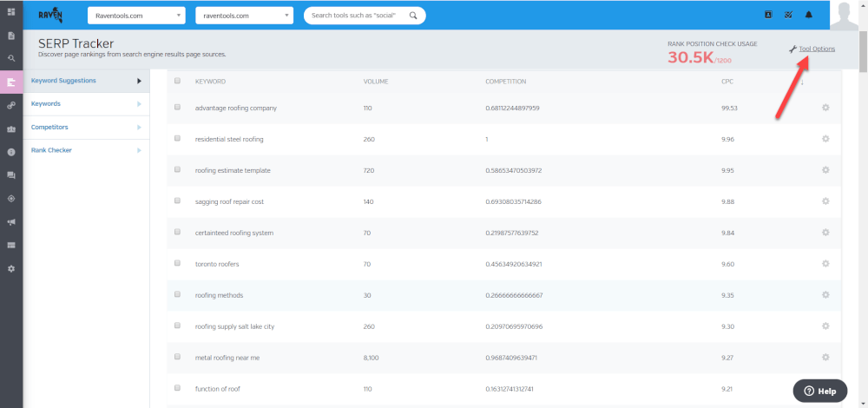Expand the Competitors menu arrow
868x408 pixels.
[140, 128]
